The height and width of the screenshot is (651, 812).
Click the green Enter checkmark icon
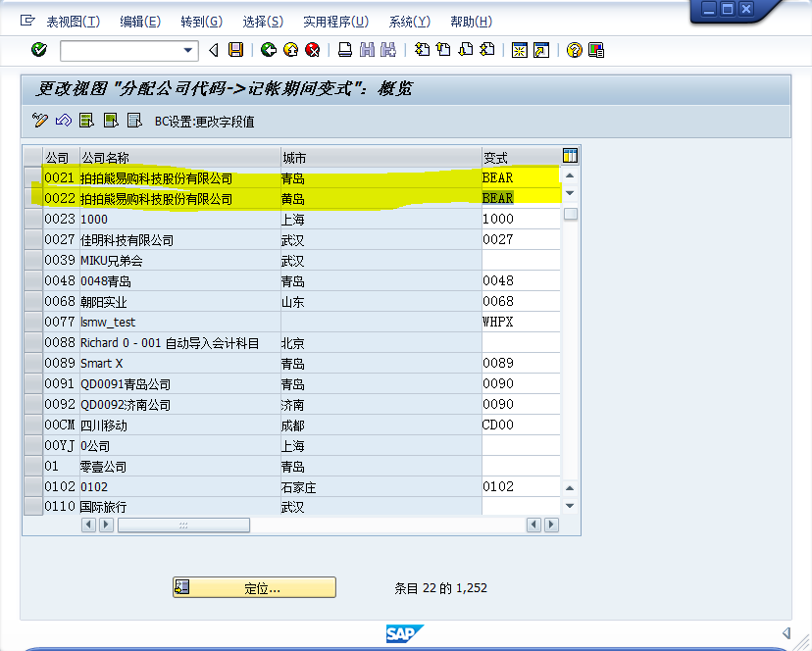click(x=39, y=50)
